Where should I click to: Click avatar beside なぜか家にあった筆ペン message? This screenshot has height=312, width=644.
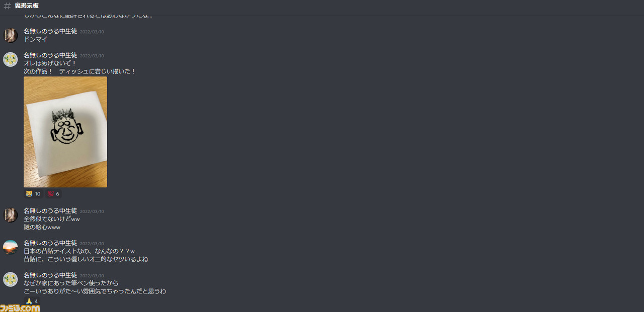(x=11, y=279)
